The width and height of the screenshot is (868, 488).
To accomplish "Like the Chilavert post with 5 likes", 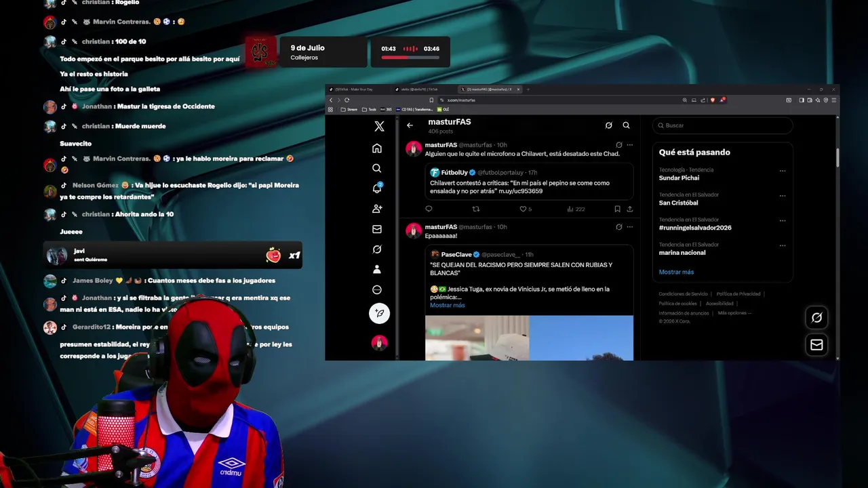I will (x=526, y=209).
